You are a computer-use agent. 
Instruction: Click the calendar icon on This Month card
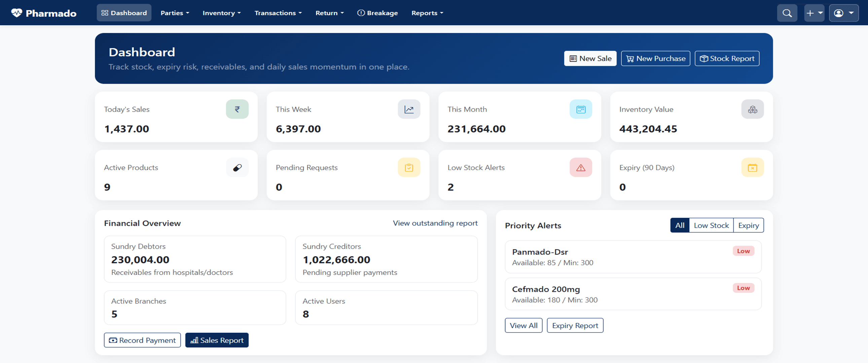pyautogui.click(x=581, y=109)
